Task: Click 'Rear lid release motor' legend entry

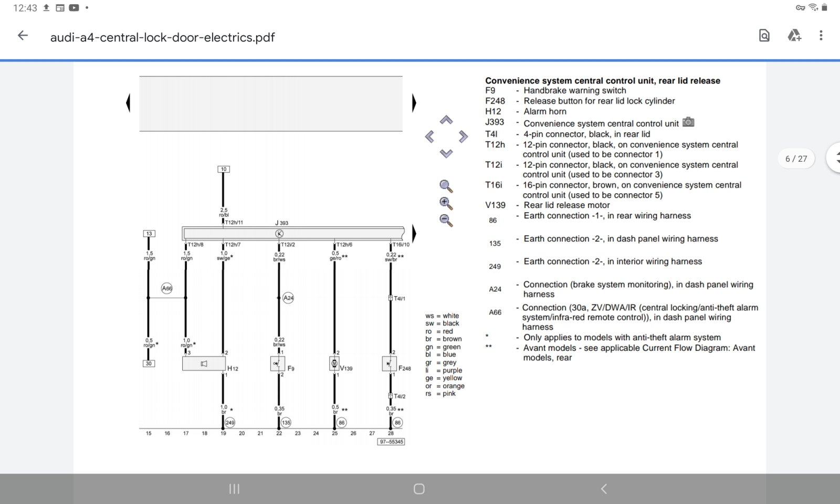Action: (x=566, y=205)
